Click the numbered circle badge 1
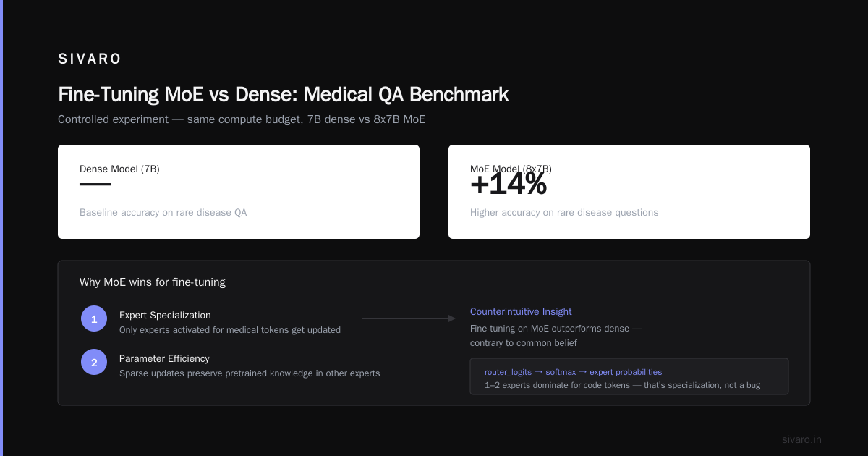 pos(94,318)
